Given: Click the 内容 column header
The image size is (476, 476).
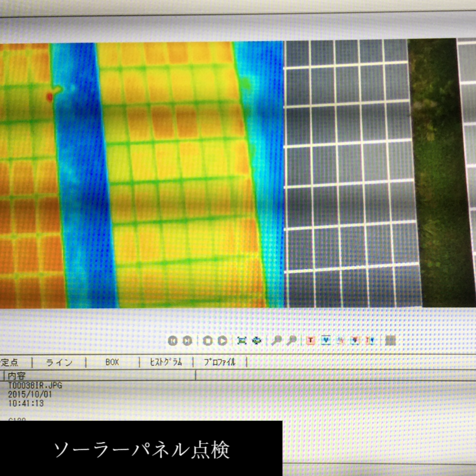Looking at the screenshot, I should point(21,375).
